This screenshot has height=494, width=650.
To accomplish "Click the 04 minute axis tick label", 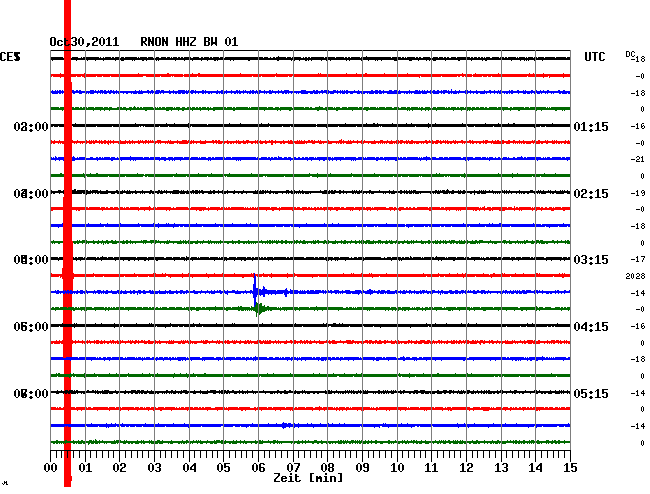I will 189,468.
